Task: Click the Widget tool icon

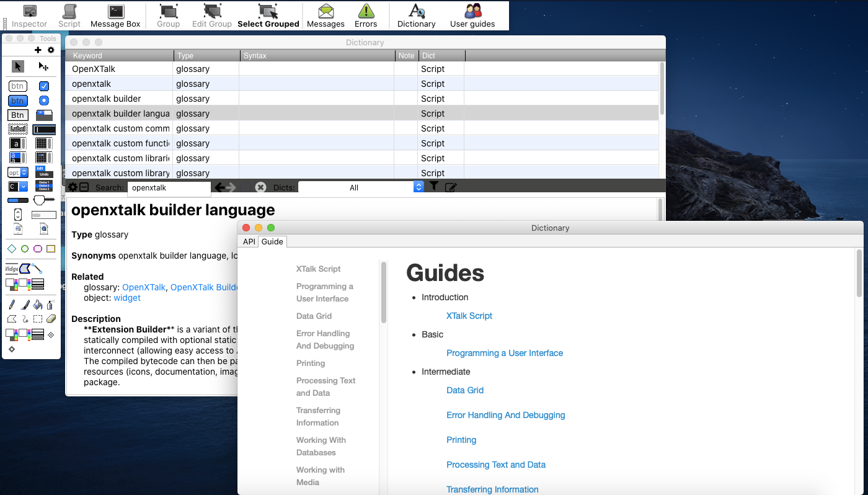Action: tap(12, 269)
